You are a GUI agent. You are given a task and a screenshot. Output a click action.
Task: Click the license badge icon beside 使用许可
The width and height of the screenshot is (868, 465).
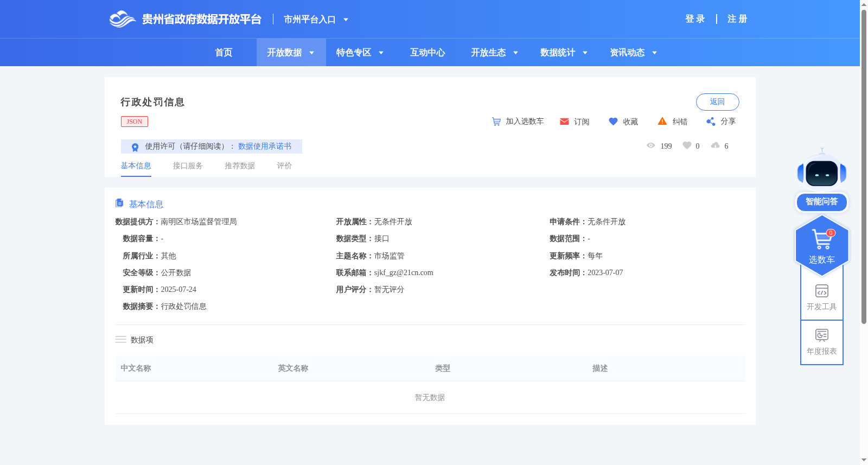(135, 147)
